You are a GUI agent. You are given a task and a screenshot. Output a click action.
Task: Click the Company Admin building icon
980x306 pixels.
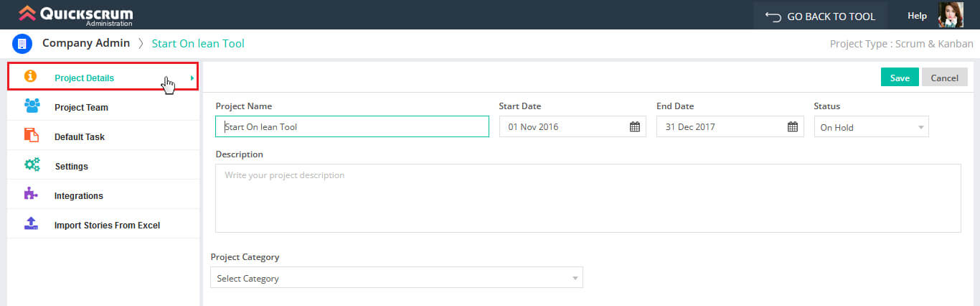pyautogui.click(x=22, y=44)
